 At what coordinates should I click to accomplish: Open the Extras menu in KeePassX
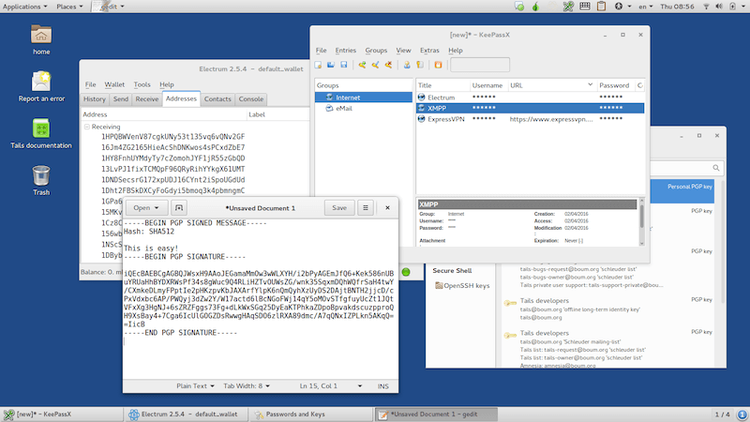(429, 49)
